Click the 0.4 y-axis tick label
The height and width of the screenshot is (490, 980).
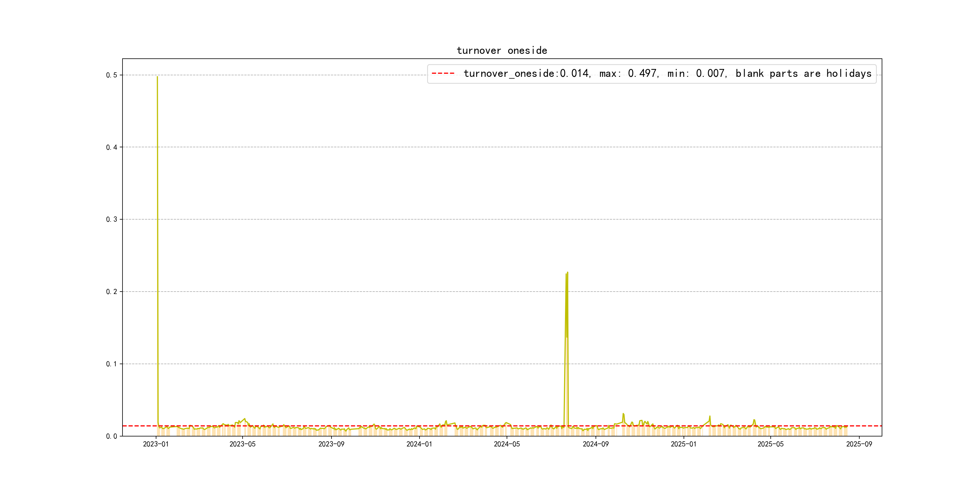click(x=112, y=148)
